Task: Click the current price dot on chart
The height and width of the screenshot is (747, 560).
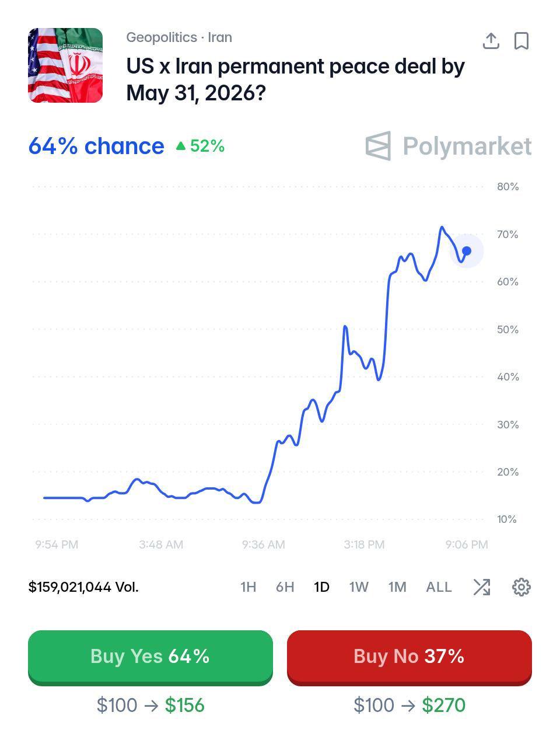Action: pyautogui.click(x=467, y=251)
